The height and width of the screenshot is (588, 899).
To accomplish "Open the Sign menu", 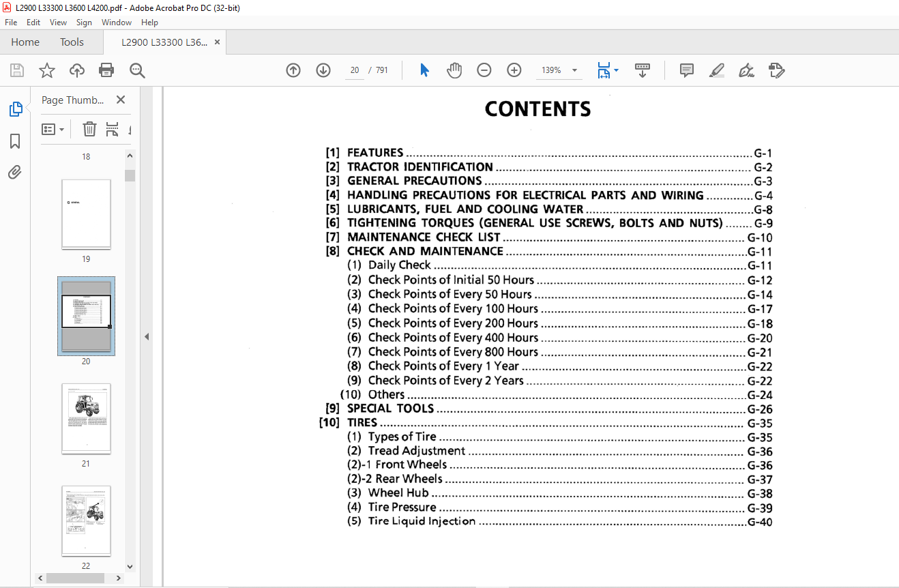I will pos(84,23).
